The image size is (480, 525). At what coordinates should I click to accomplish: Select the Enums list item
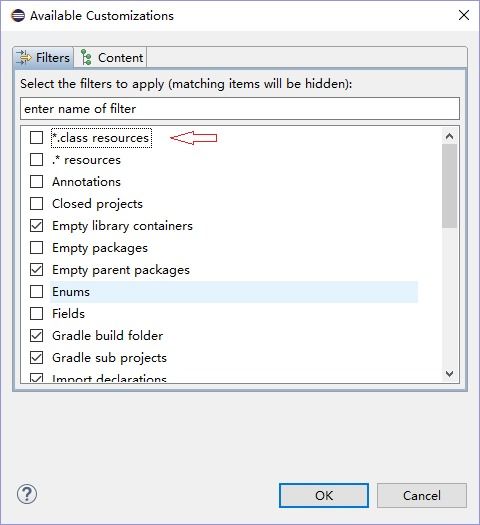tap(234, 292)
